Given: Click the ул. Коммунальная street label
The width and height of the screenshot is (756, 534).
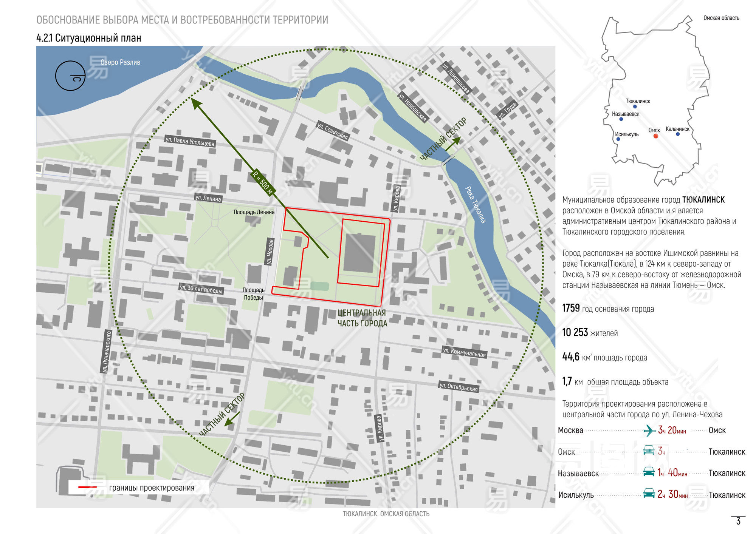Looking at the screenshot, I should (x=464, y=352).
